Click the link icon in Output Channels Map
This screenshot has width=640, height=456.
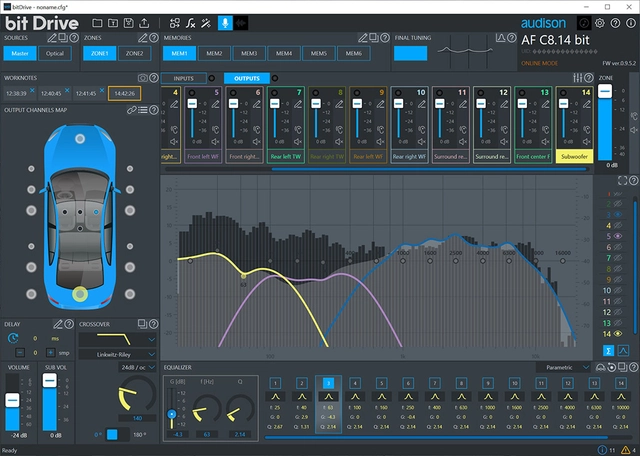tap(130, 110)
